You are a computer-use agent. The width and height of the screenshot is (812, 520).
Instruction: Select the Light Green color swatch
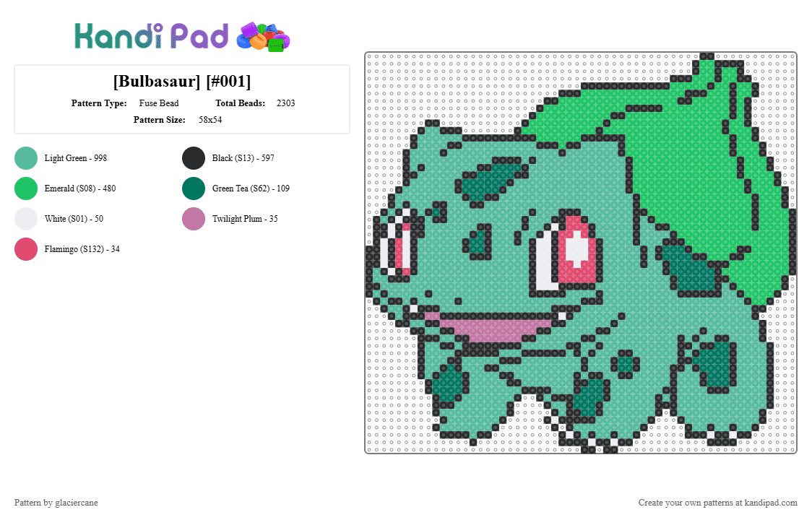click(26, 158)
